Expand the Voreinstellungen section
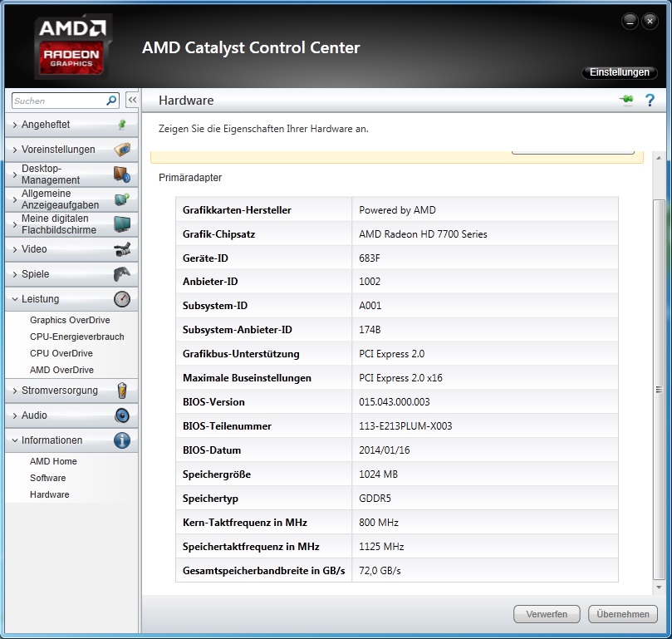This screenshot has width=672, height=639. [x=56, y=150]
